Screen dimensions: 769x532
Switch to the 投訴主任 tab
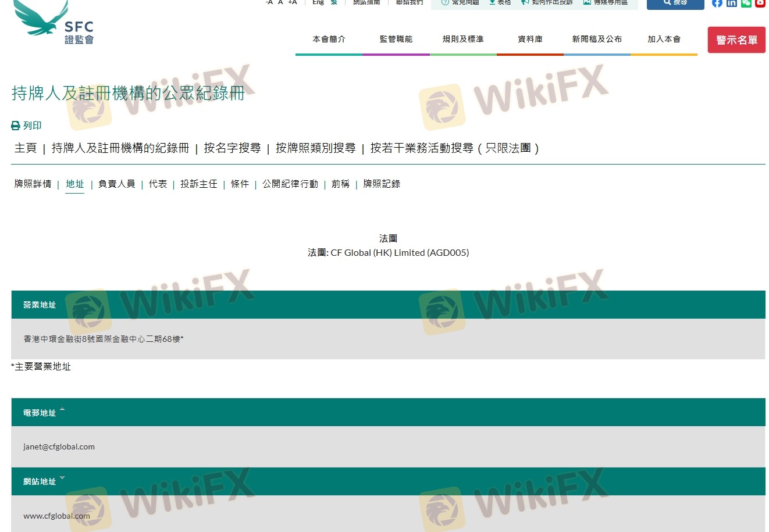pos(199,184)
